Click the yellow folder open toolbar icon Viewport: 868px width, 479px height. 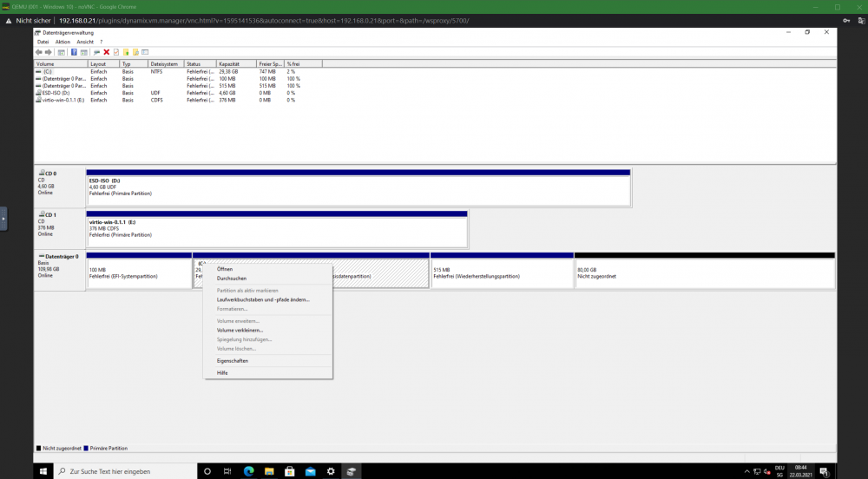[x=126, y=52]
